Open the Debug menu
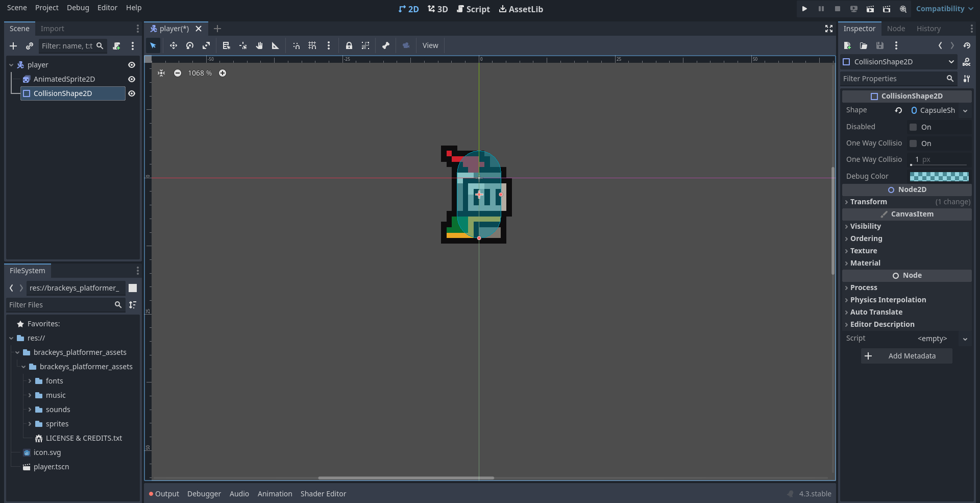 pyautogui.click(x=78, y=8)
